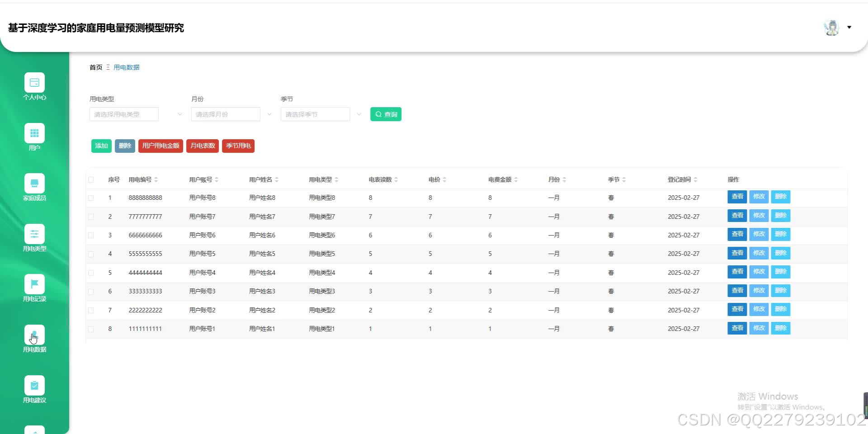Open the 请选择用电类型 dropdown

pyautogui.click(x=124, y=114)
